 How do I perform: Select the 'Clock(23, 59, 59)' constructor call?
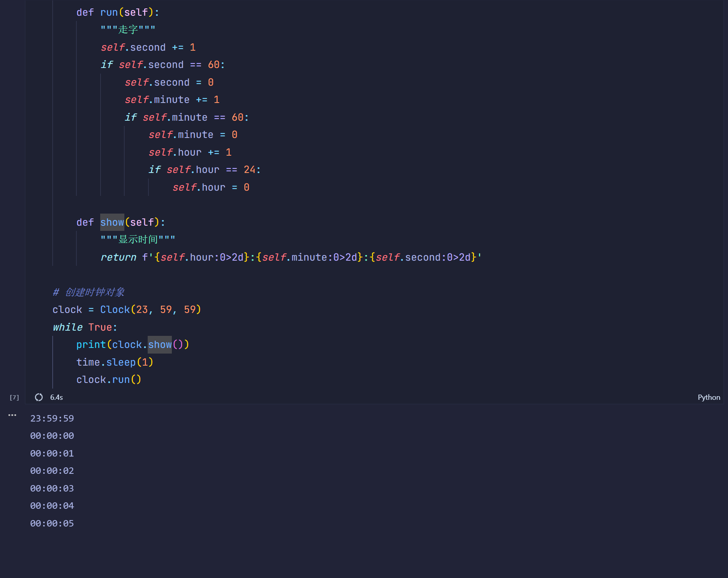151,309
